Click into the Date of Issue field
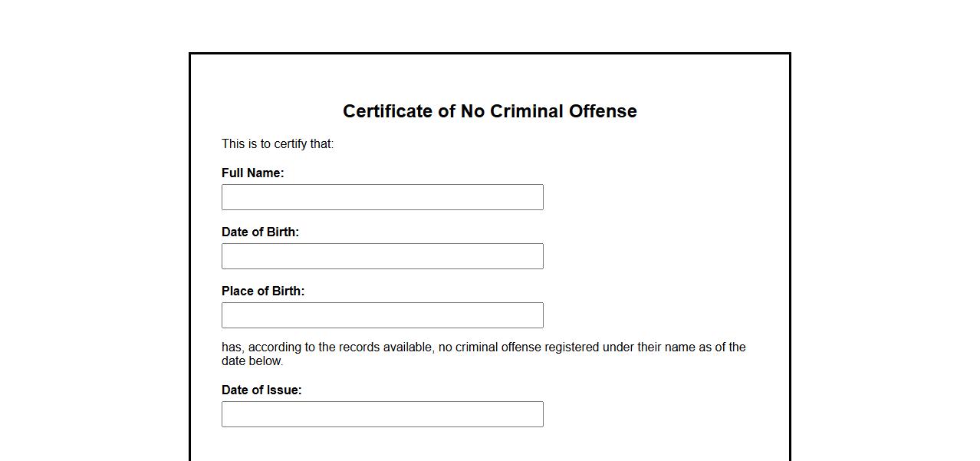 click(382, 414)
